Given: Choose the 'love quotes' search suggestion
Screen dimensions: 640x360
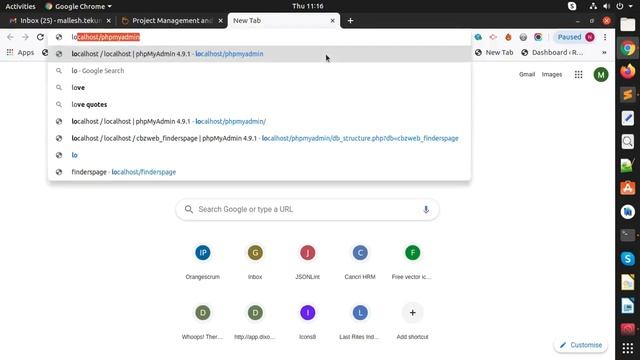Looking at the screenshot, I should click(259, 104).
